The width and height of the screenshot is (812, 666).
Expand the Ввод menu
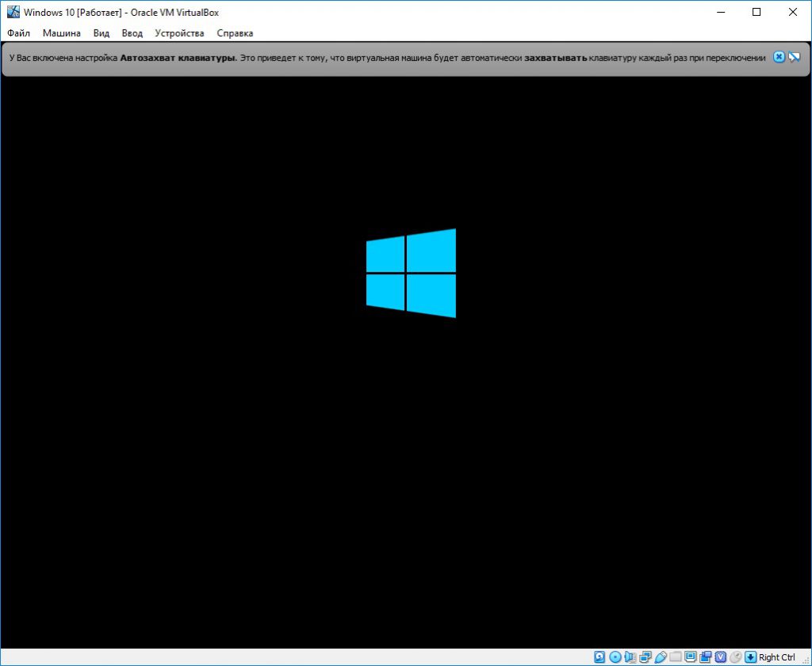132,33
